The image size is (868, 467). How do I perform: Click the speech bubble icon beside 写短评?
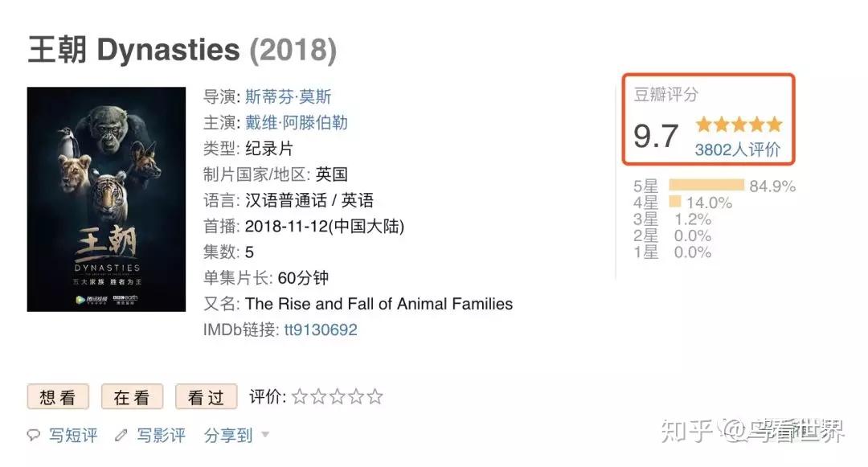pyautogui.click(x=34, y=435)
